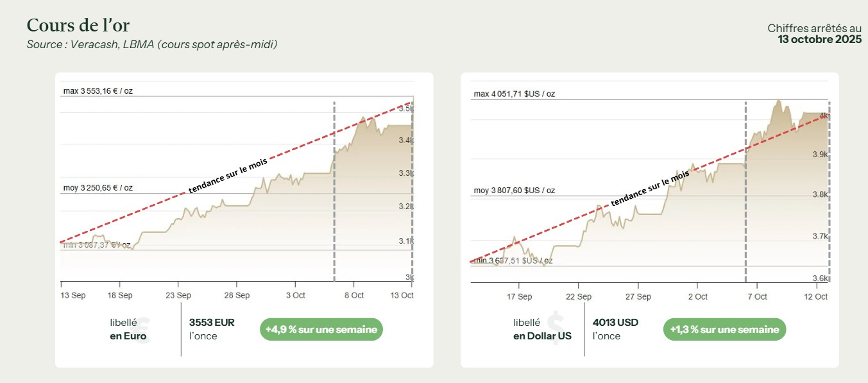Click the 3553 EUR l'once price
The width and height of the screenshot is (868, 383).
click(212, 329)
